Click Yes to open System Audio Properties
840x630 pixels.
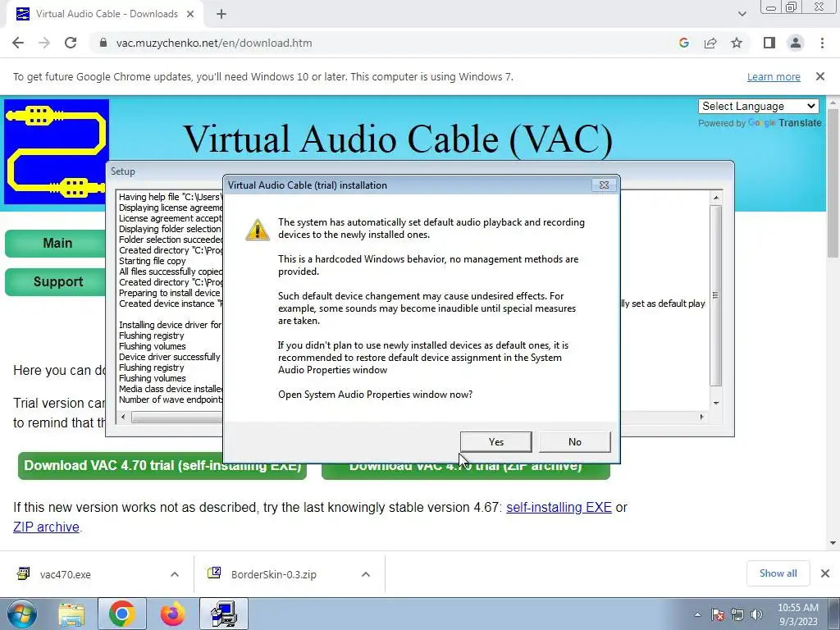point(495,442)
